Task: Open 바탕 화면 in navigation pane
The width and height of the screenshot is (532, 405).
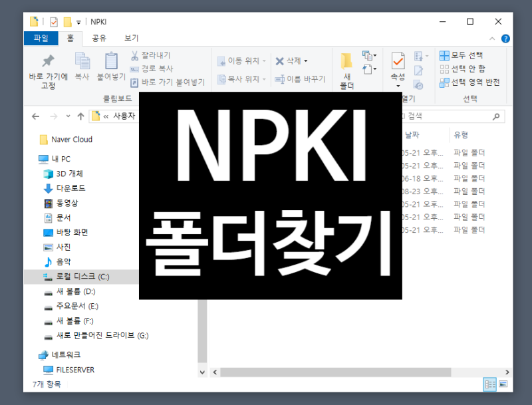Action: pyautogui.click(x=66, y=233)
